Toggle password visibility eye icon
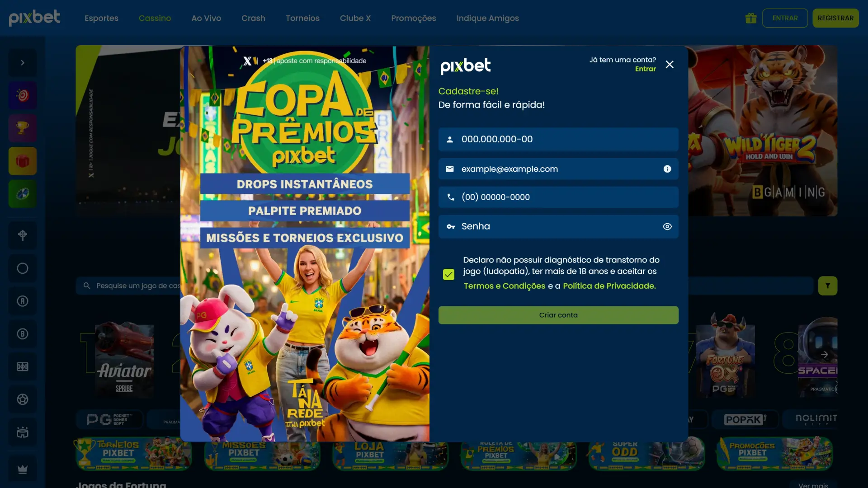 coord(667,226)
